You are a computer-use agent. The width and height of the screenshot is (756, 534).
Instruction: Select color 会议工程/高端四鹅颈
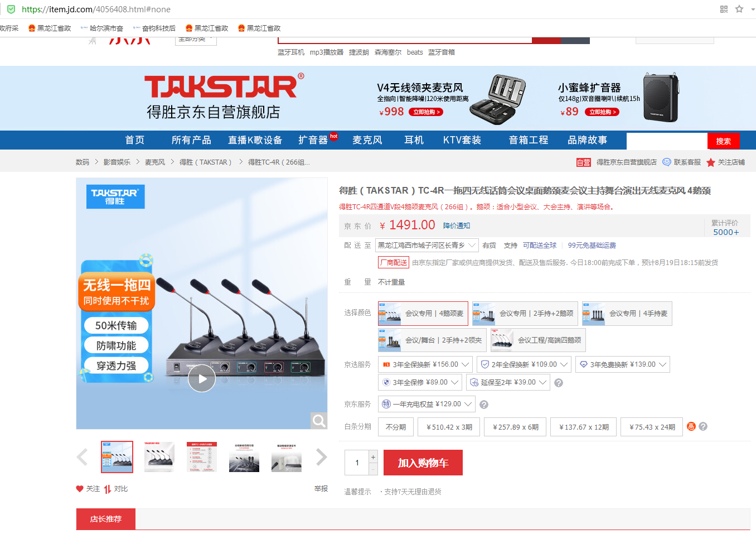tap(538, 340)
